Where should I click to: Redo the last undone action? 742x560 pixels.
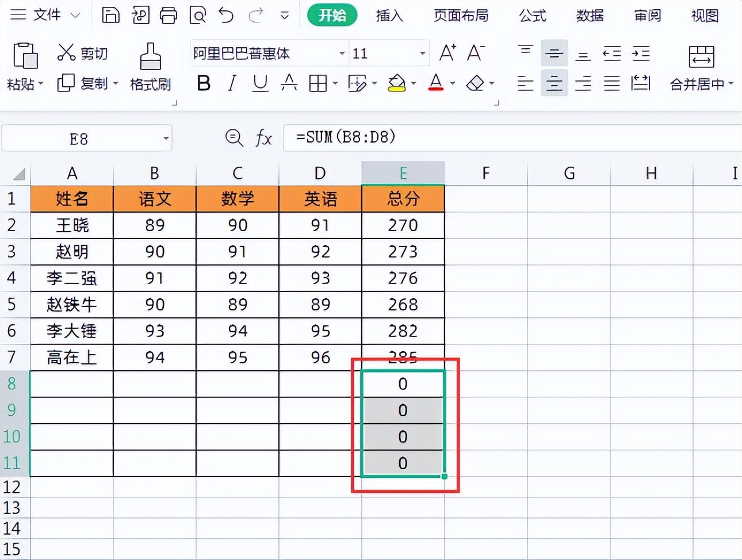point(255,15)
